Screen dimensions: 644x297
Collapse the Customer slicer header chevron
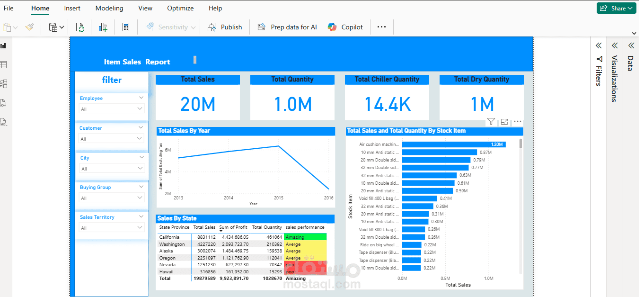[x=141, y=127]
